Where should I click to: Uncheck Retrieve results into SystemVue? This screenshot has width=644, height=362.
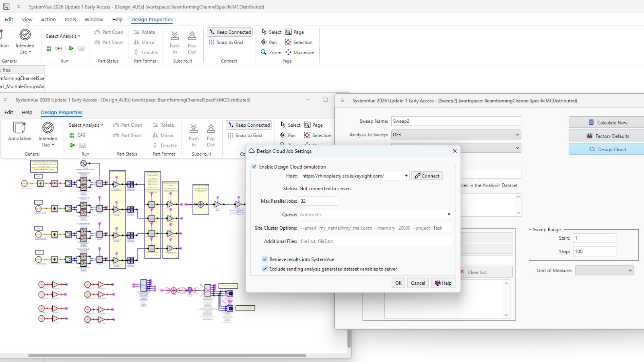point(264,259)
